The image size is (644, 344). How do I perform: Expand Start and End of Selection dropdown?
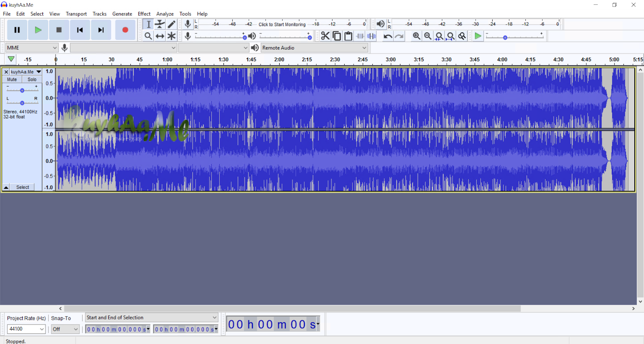tap(152, 317)
